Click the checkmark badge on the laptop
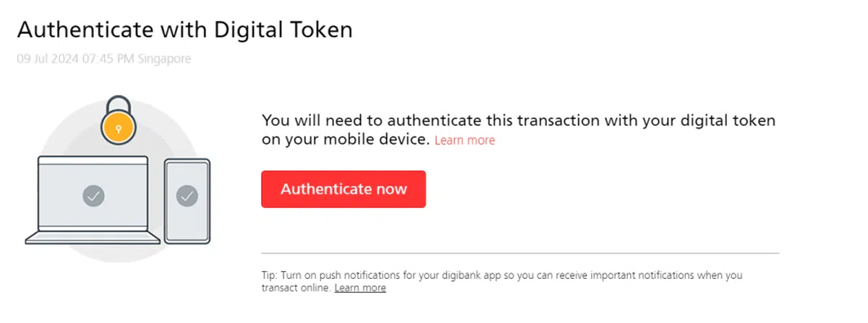868x323 pixels. tap(94, 195)
